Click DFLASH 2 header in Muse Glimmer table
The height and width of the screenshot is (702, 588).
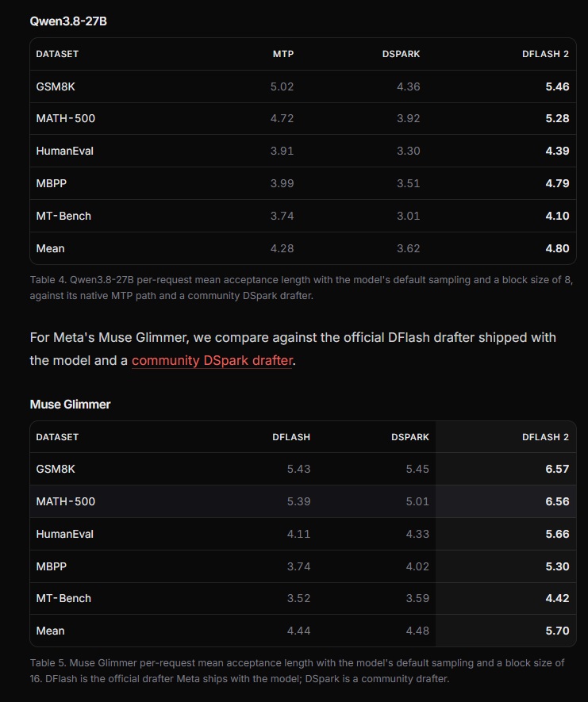[545, 437]
